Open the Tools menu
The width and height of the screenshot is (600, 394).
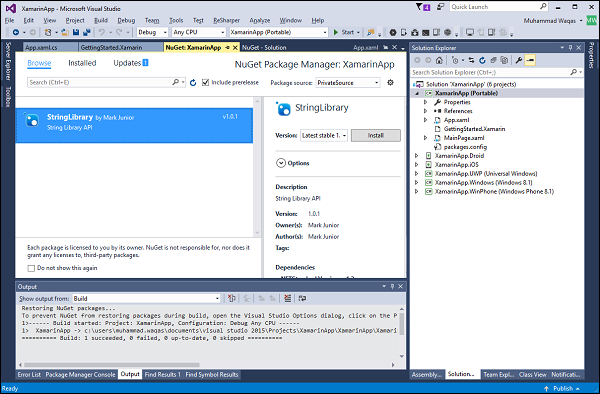tap(176, 20)
